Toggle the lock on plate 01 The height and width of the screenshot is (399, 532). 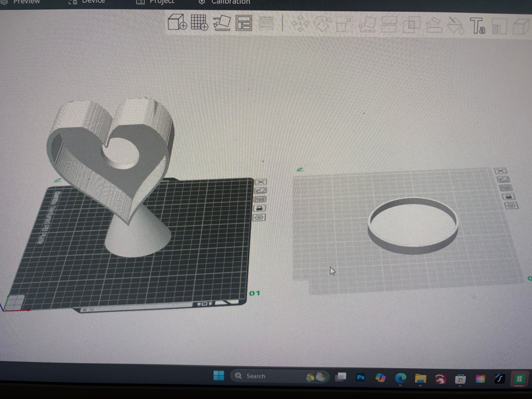point(259,208)
